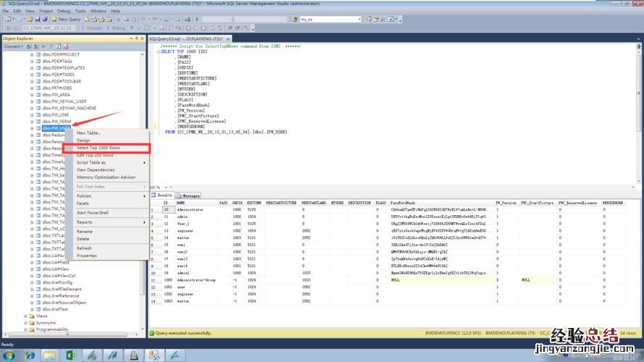This screenshot has width=644, height=362.
Task: Click Properties in the context menu
Action: [x=87, y=256]
